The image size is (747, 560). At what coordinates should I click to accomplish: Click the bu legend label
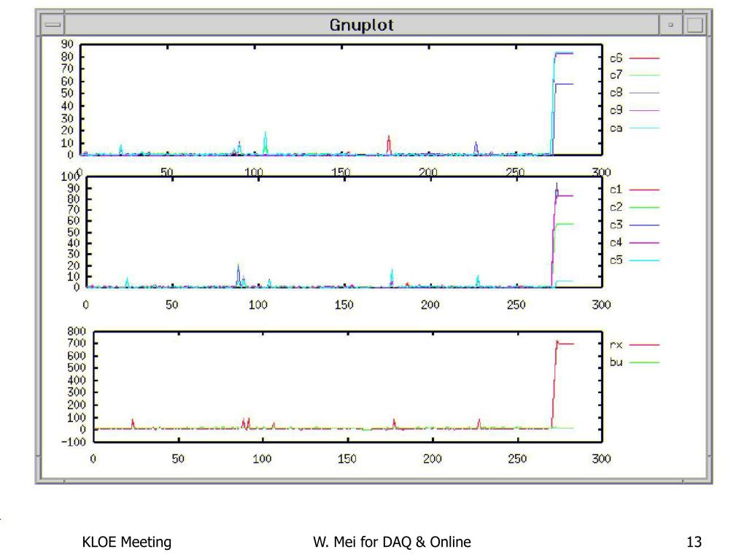(x=616, y=362)
